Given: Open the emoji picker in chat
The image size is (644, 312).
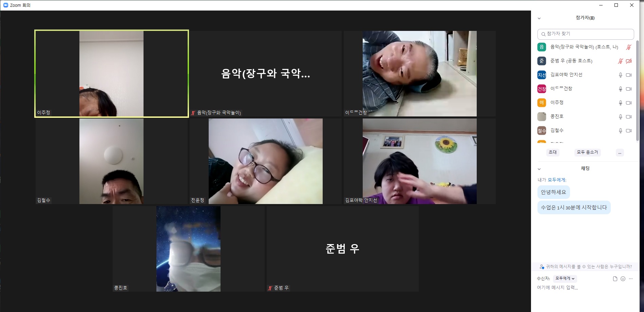Looking at the screenshot, I should point(623,279).
